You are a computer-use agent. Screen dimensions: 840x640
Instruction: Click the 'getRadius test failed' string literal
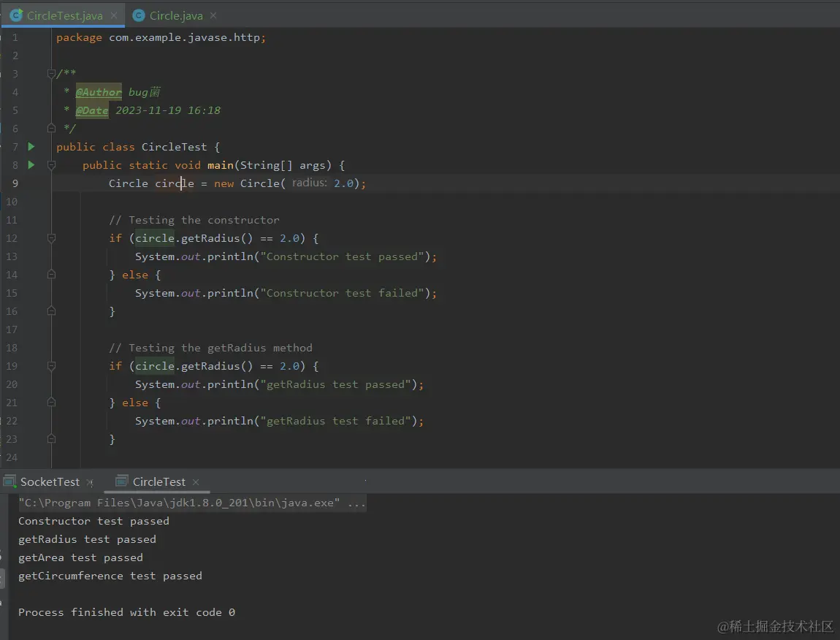(x=335, y=421)
